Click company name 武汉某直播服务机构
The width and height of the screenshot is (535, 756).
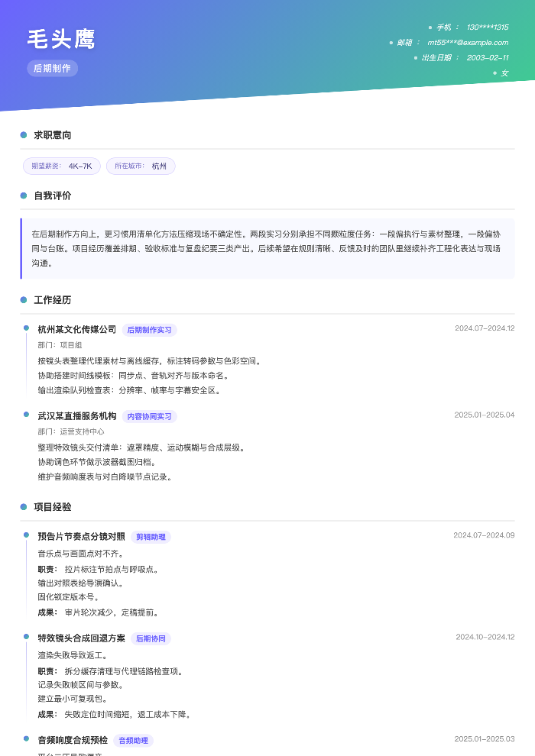click(77, 416)
